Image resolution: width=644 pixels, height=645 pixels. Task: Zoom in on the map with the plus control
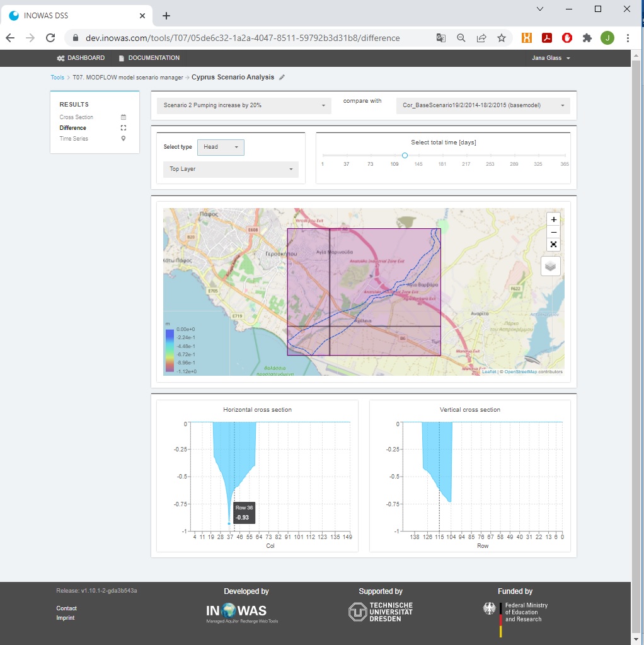click(553, 219)
